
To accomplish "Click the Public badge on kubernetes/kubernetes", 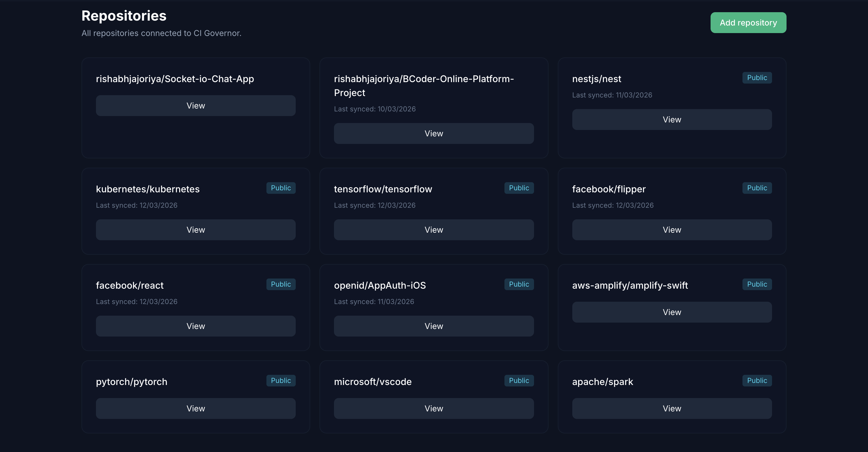I will tap(281, 188).
